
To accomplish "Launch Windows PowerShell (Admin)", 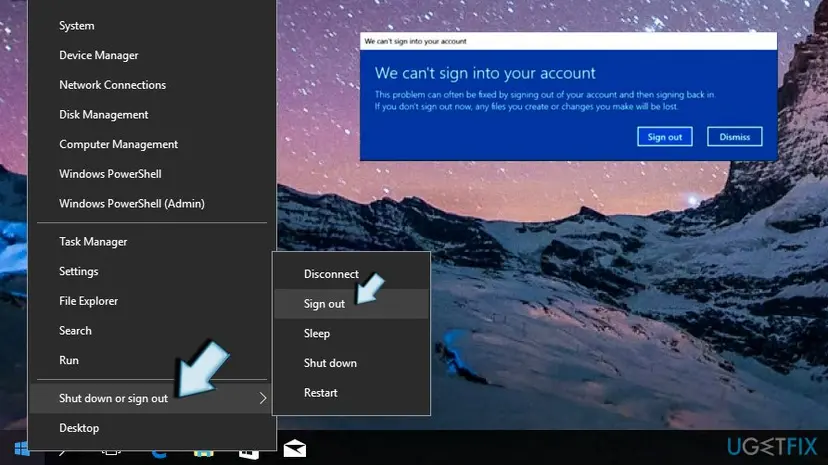I will [152, 203].
